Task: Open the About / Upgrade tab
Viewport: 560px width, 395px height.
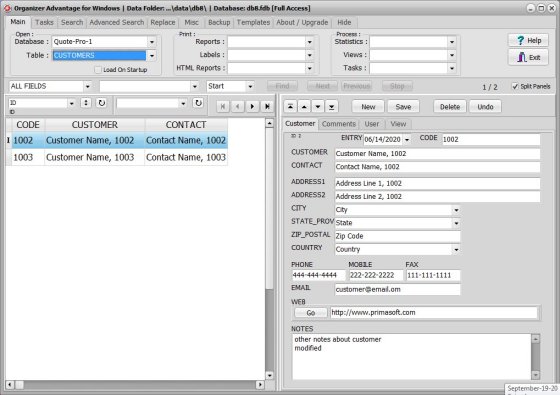Action: (x=302, y=22)
